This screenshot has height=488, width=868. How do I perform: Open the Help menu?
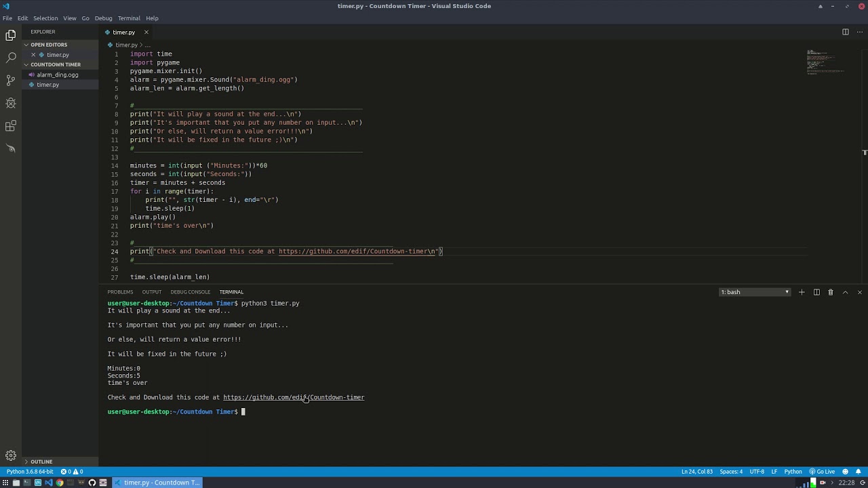pyautogui.click(x=152, y=18)
